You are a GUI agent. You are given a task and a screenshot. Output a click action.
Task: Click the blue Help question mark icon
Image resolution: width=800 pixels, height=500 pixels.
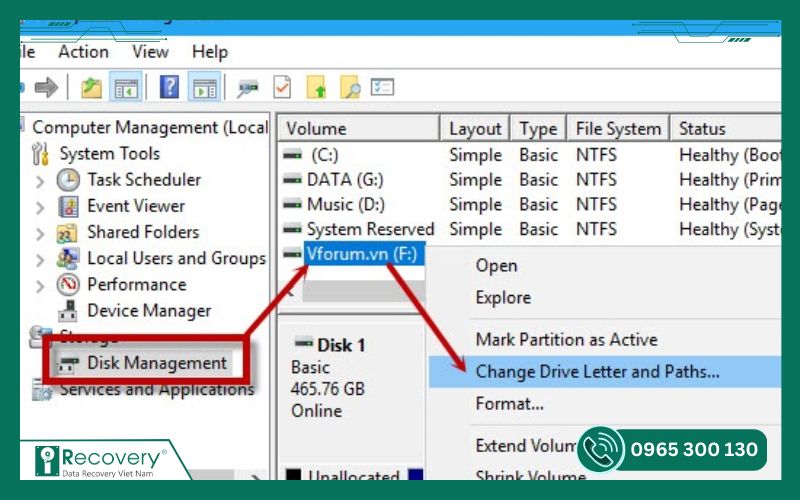pyautogui.click(x=169, y=86)
